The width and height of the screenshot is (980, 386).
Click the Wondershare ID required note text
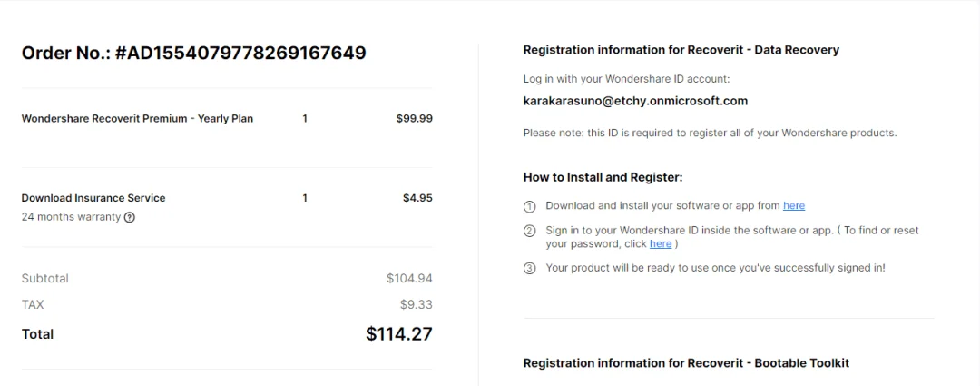[x=710, y=134]
